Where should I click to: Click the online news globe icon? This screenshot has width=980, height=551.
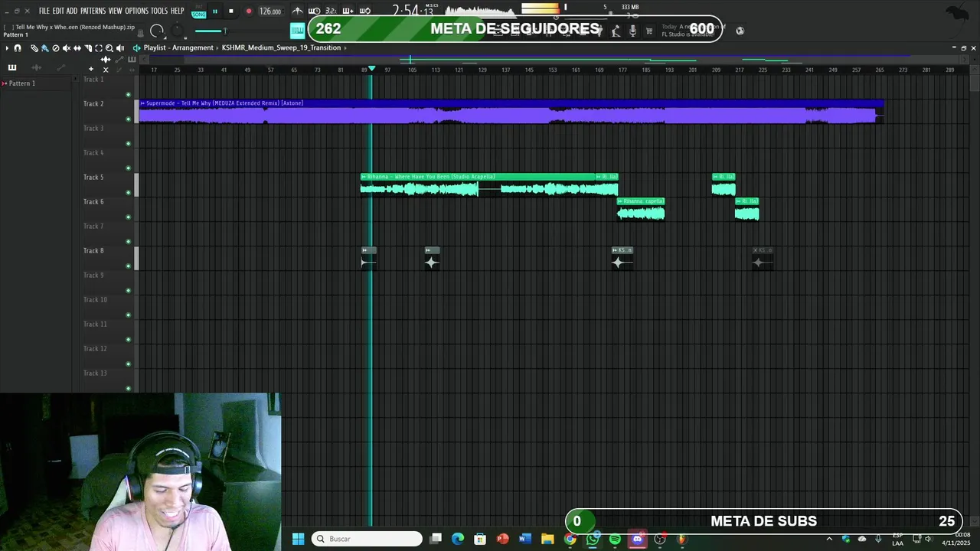click(740, 31)
